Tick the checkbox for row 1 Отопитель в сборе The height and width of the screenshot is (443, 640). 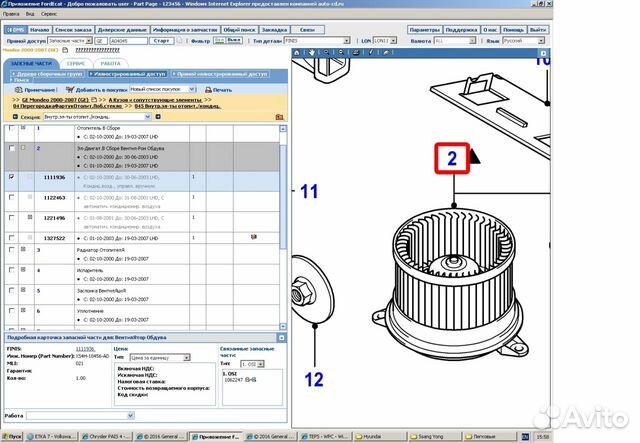[11, 128]
